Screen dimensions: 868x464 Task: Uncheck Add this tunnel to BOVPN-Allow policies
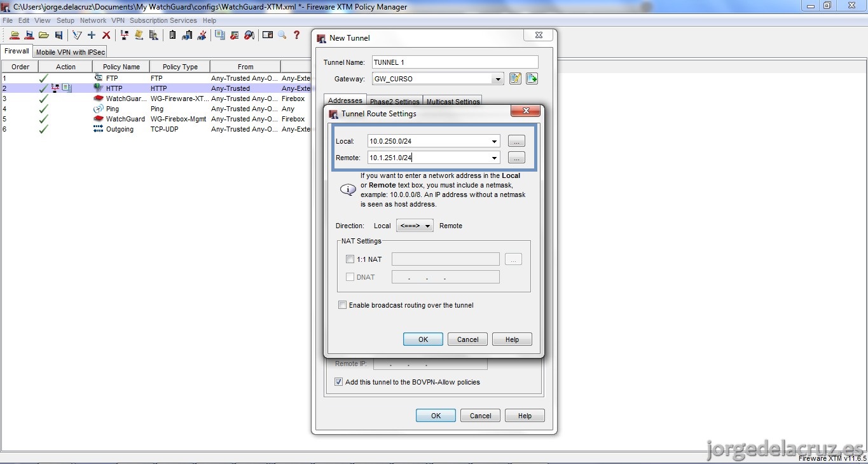tap(339, 382)
